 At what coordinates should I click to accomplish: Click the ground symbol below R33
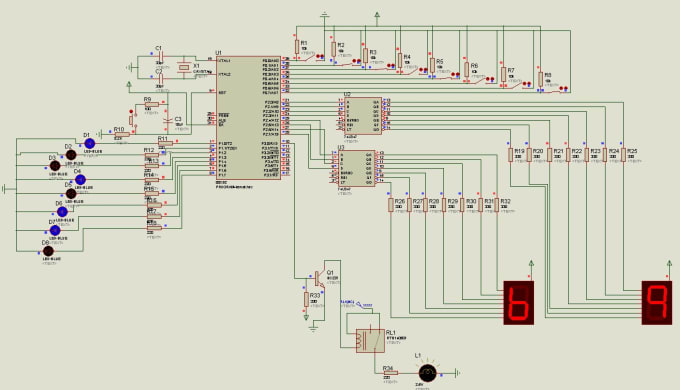313,328
